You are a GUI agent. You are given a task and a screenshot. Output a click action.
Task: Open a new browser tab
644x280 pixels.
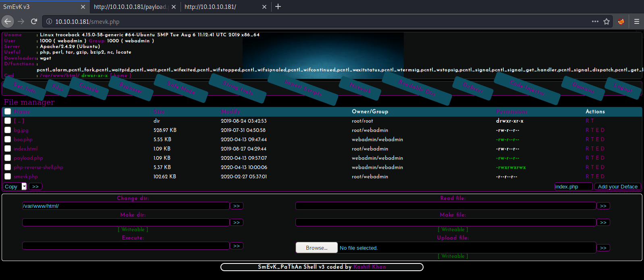pos(278,6)
